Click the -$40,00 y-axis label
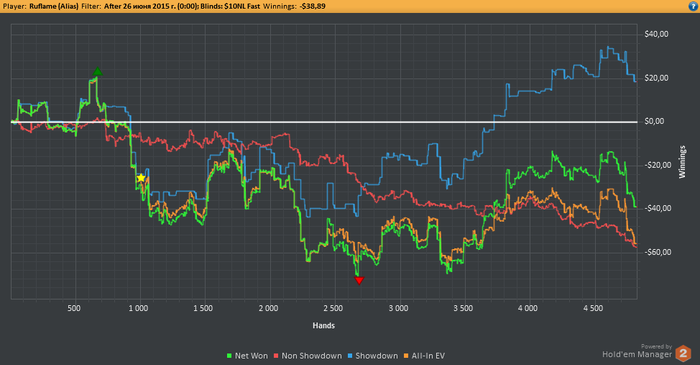The image size is (700, 365). pos(658,208)
